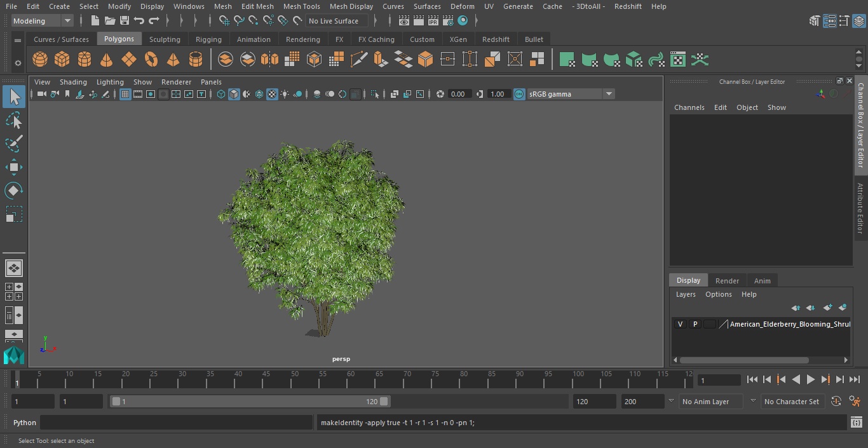Open the Mesh Tools menu
The image size is (868, 448).
pos(301,6)
